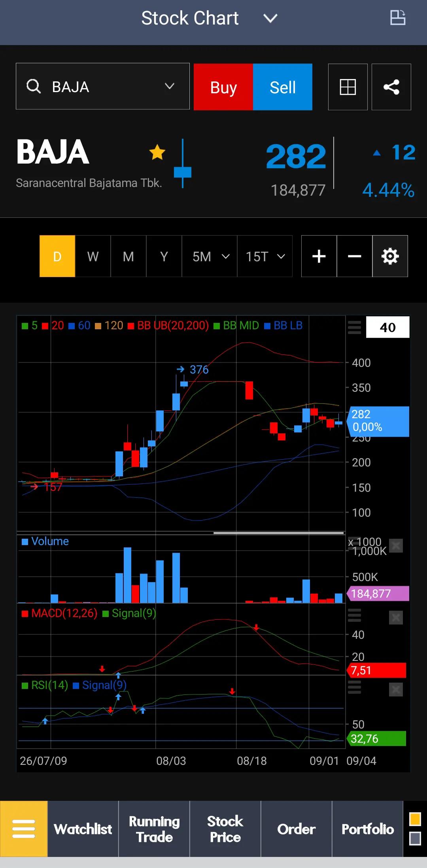Click the red 7,51 MACD value tag
The height and width of the screenshot is (868, 427).
(376, 670)
